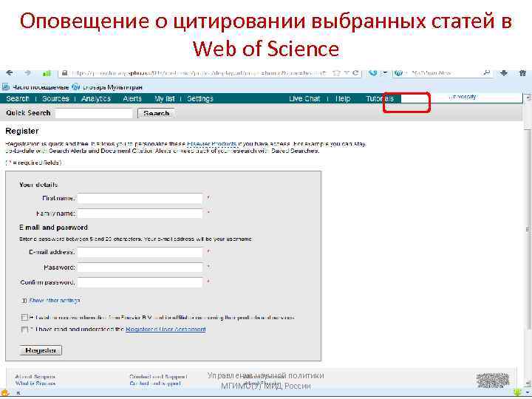Screen dimensions: 532x399
Task: Click the blue bird toolbar icon
Action: (372, 73)
